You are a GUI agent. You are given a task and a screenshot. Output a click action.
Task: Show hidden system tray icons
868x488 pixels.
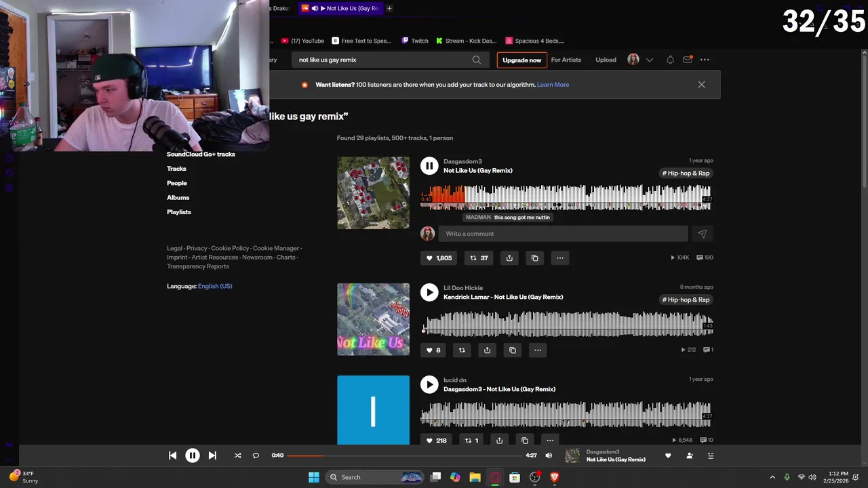point(772,477)
